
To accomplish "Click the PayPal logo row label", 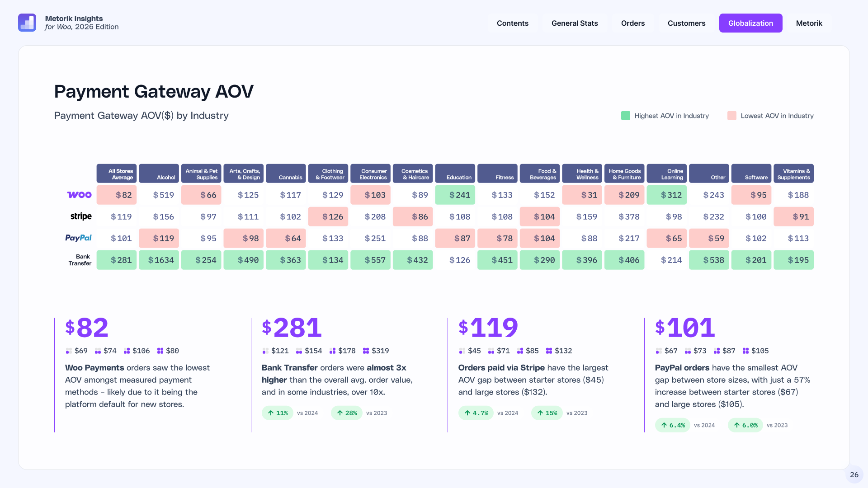I will (x=79, y=238).
